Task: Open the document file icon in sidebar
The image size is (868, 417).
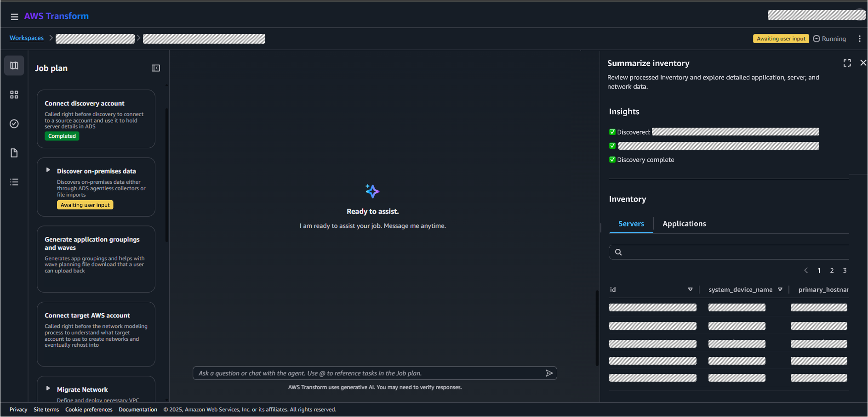Action: coord(14,153)
